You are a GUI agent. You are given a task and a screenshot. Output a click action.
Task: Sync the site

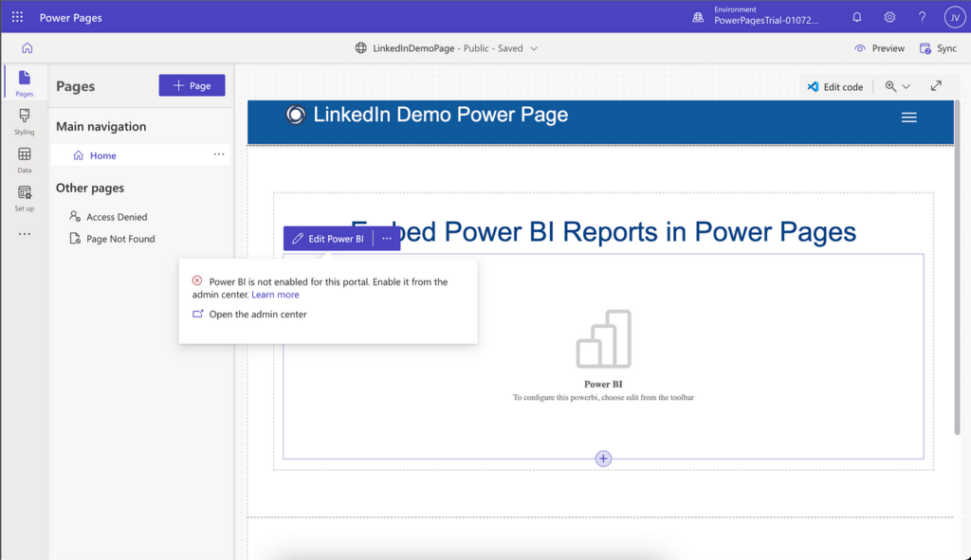[x=938, y=48]
